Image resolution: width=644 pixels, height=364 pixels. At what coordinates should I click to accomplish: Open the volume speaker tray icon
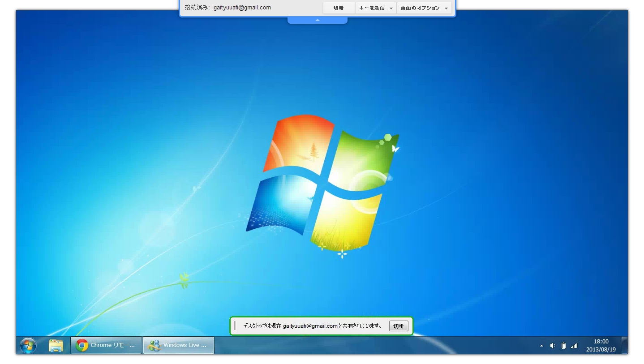[x=553, y=346]
